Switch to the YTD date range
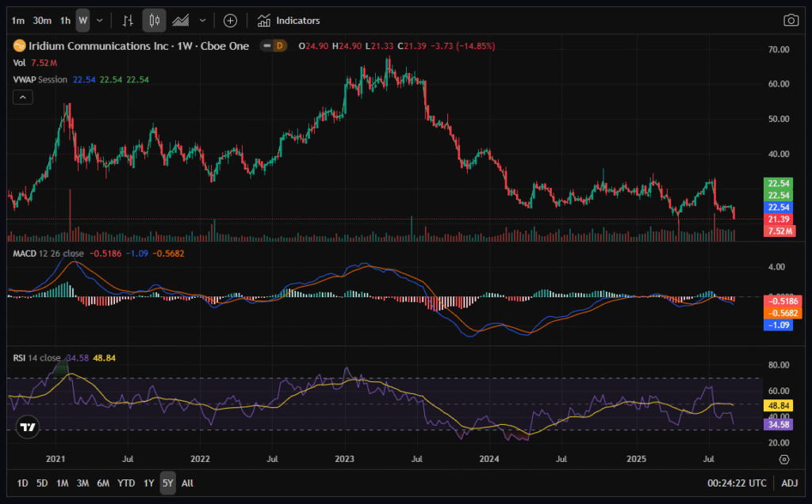 [125, 483]
